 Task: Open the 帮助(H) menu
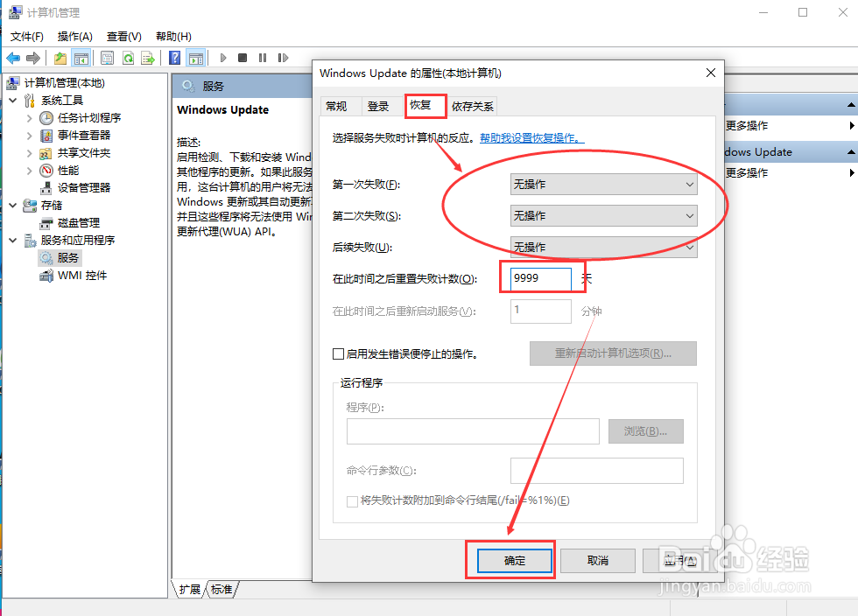tap(173, 37)
